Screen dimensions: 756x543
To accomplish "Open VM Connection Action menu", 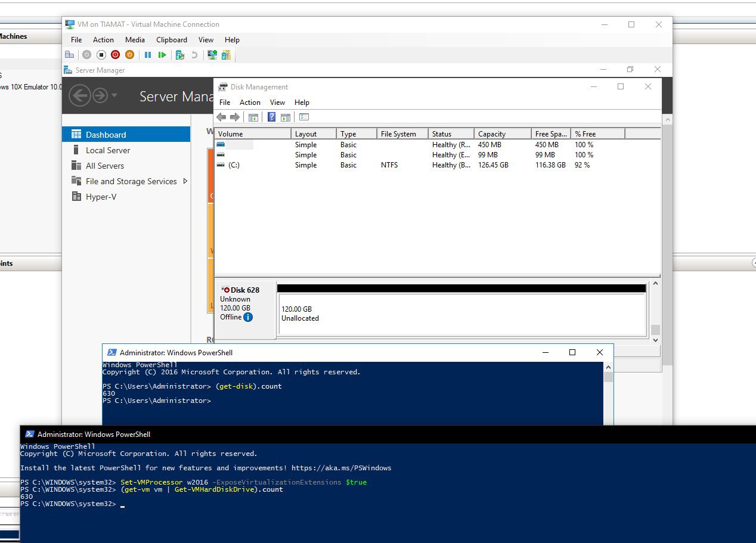I will tap(103, 40).
